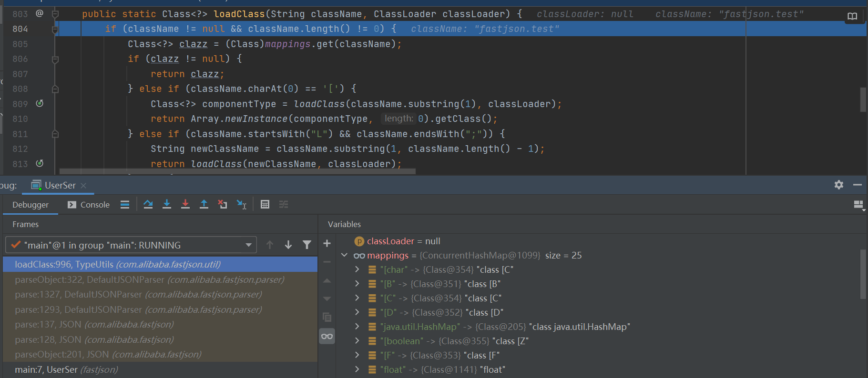Click the Restore Layout icon in debugger toolbar
The height and width of the screenshot is (378, 868).
click(858, 205)
